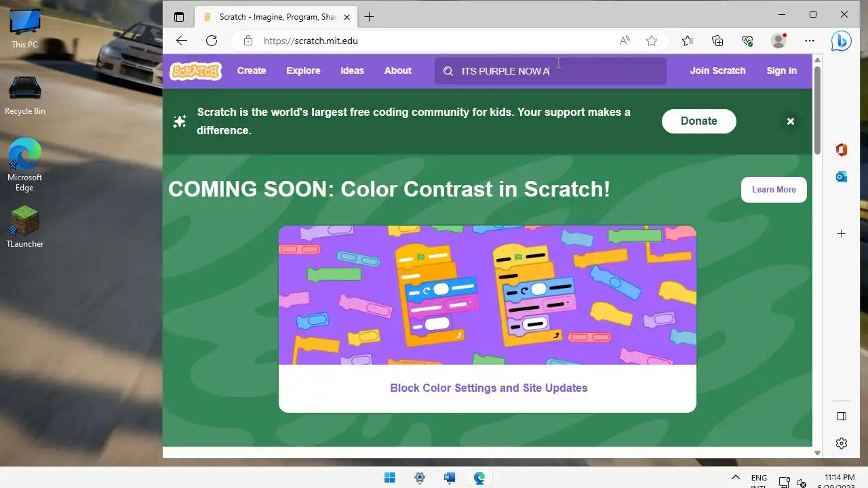The height and width of the screenshot is (488, 868).
Task: Dismiss the donation banner with X
Action: 790,121
